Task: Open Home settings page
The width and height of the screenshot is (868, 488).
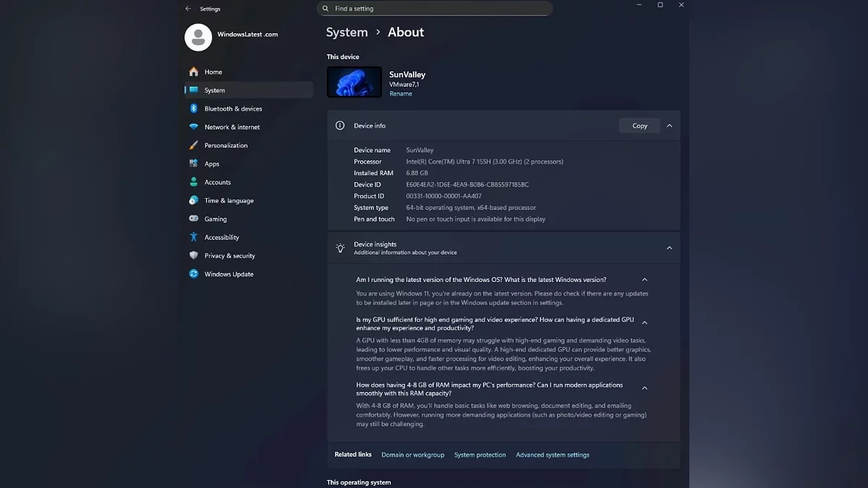Action: pyautogui.click(x=248, y=72)
